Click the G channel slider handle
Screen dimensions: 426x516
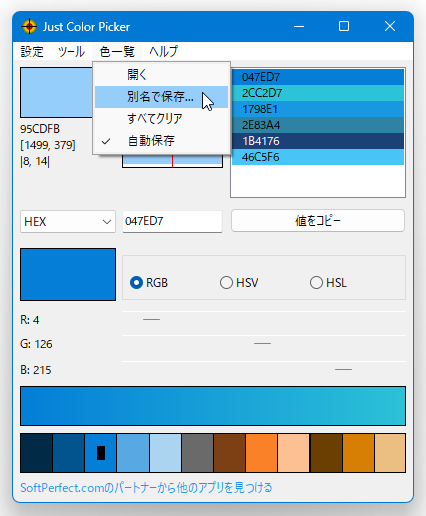pos(262,343)
